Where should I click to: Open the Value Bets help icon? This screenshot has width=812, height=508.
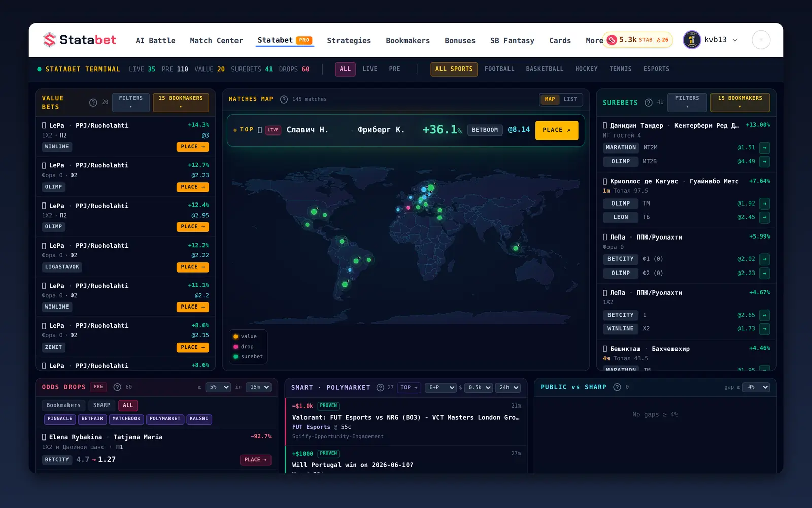tap(93, 103)
